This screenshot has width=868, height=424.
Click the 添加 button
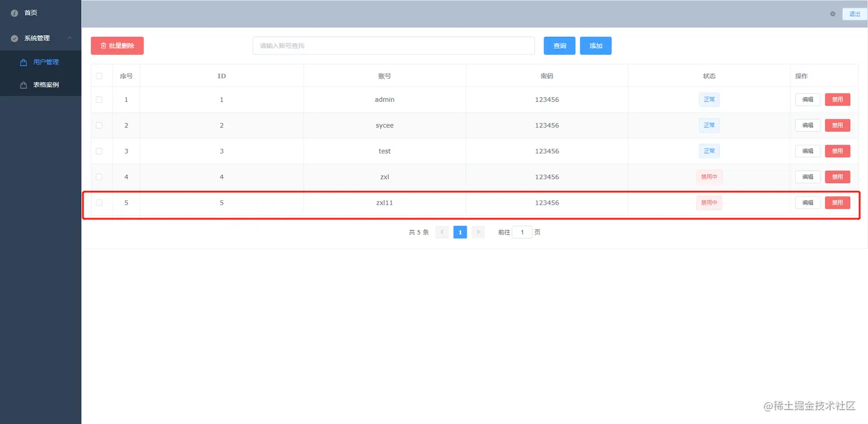595,46
